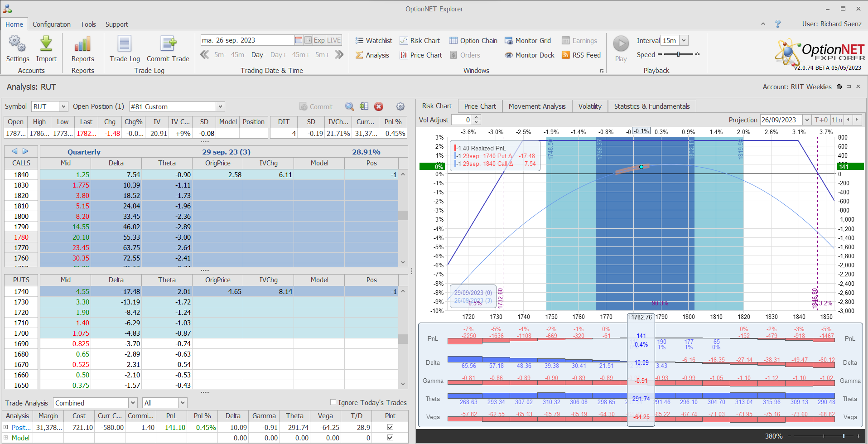Toggle the Position row Plot checkbox

(x=390, y=427)
